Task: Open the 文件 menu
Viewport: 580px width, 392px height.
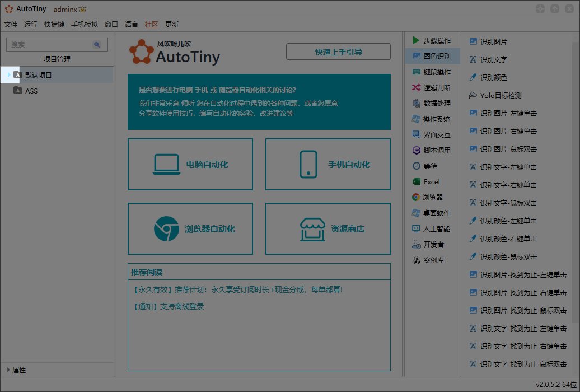Action: click(11, 25)
